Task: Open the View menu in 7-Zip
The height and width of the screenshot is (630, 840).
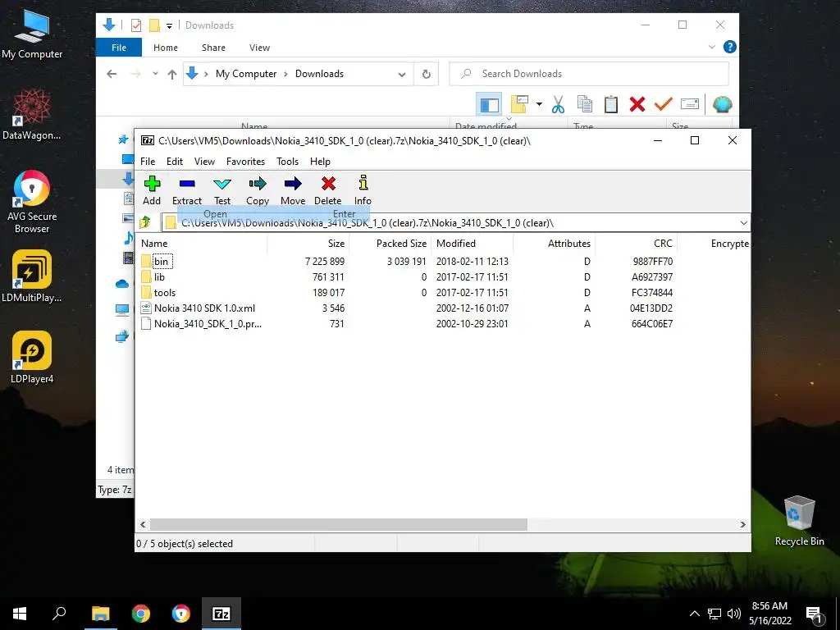Action: (204, 162)
